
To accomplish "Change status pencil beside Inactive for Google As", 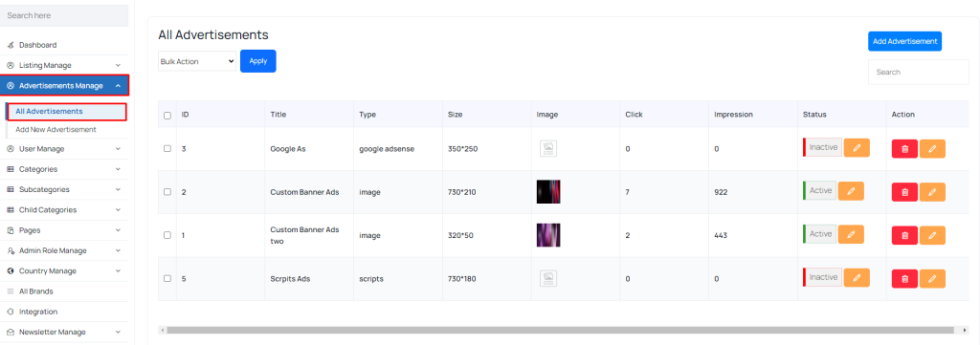I will click(857, 147).
